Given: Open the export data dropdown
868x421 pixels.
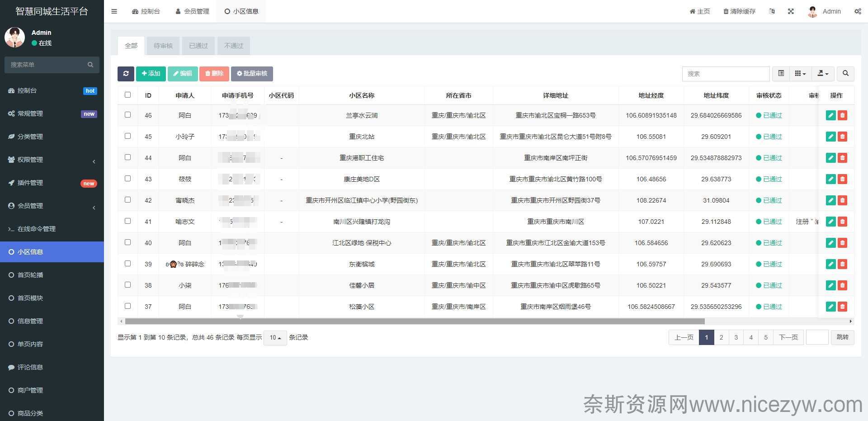Looking at the screenshot, I should coord(823,74).
